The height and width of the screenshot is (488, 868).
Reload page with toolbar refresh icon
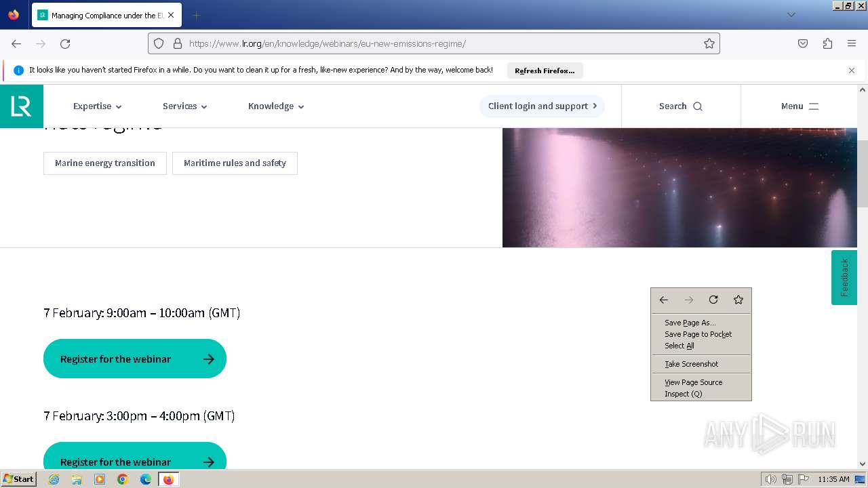[x=65, y=43]
